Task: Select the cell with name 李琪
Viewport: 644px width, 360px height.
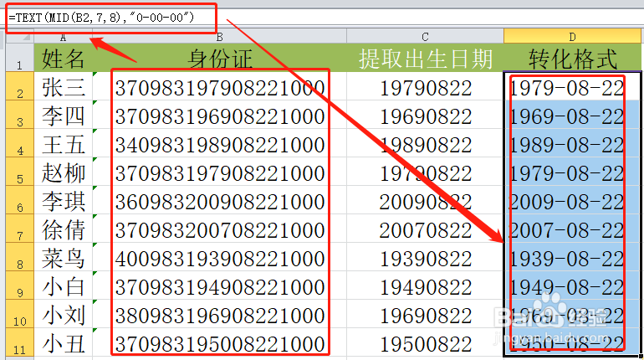Action: (x=64, y=200)
